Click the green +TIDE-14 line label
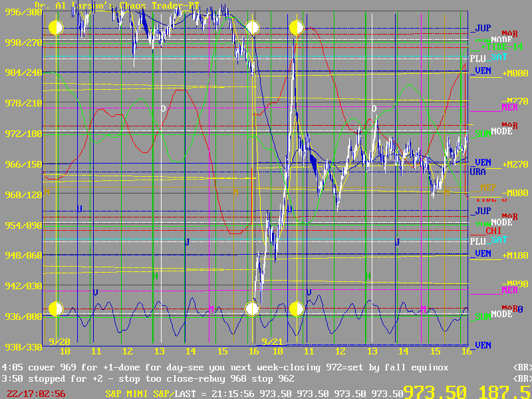This screenshot has height=399, width=532. [x=497, y=47]
